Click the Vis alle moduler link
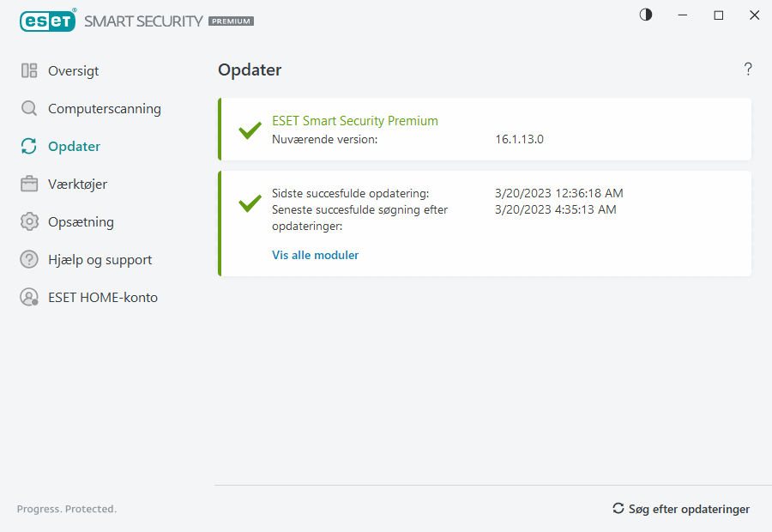 tap(315, 255)
